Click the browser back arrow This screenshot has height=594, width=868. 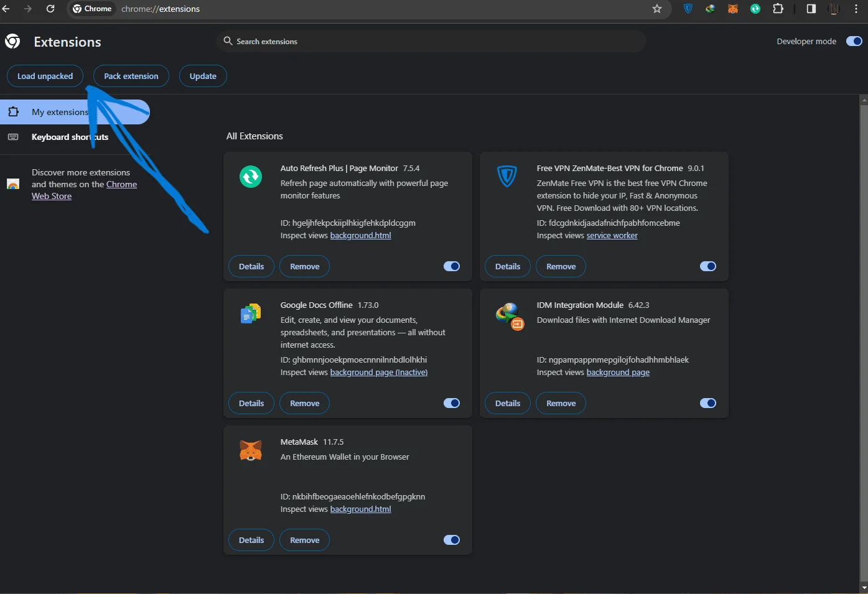pyautogui.click(x=6, y=9)
